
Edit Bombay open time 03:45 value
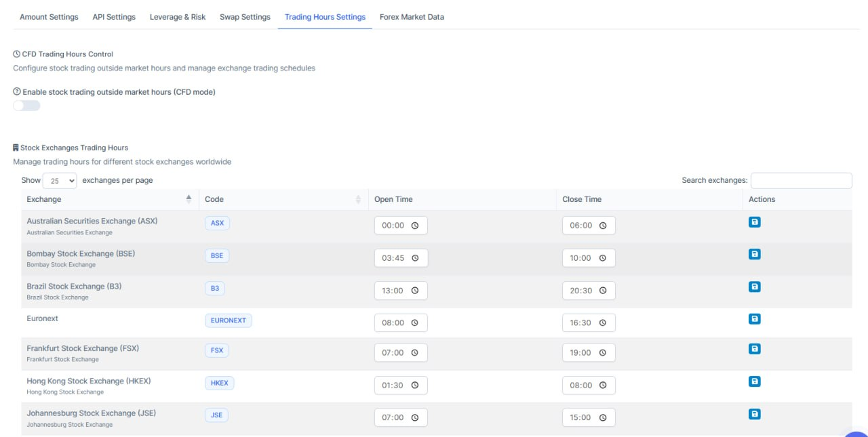(393, 258)
